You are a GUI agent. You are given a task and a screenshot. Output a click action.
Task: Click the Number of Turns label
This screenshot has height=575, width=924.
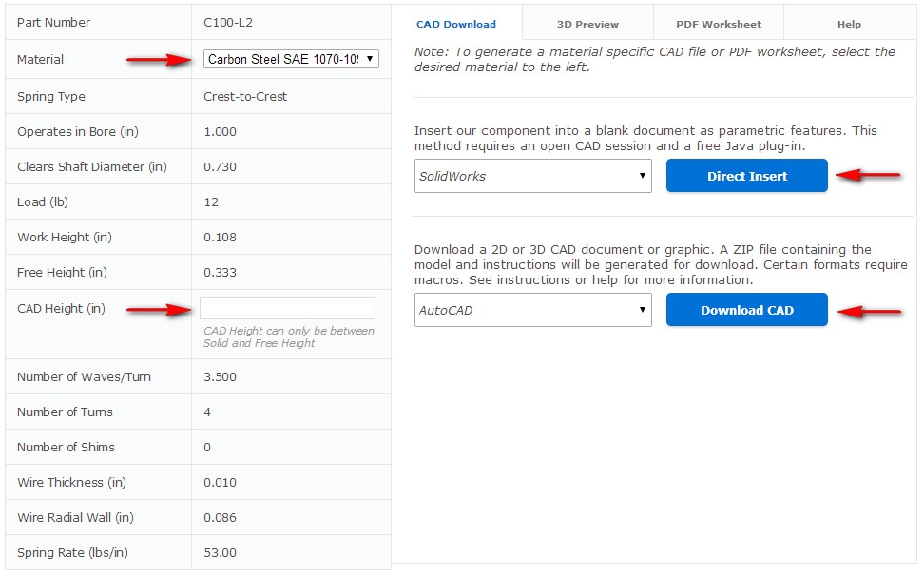coord(65,412)
